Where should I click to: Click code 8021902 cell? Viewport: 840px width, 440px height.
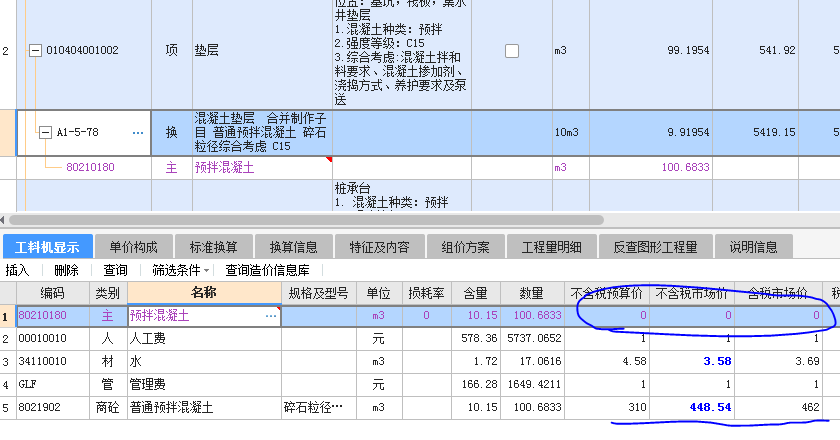(52, 408)
